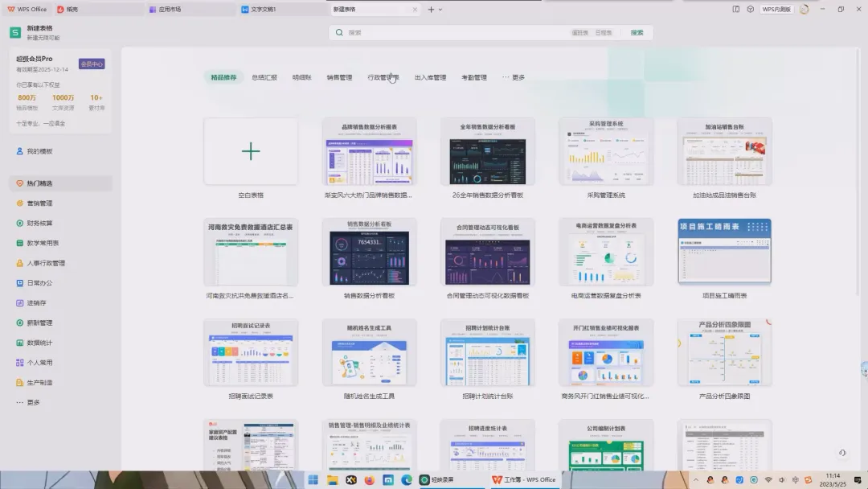Select the 行政管理 tab
The image size is (868, 489).
click(383, 77)
